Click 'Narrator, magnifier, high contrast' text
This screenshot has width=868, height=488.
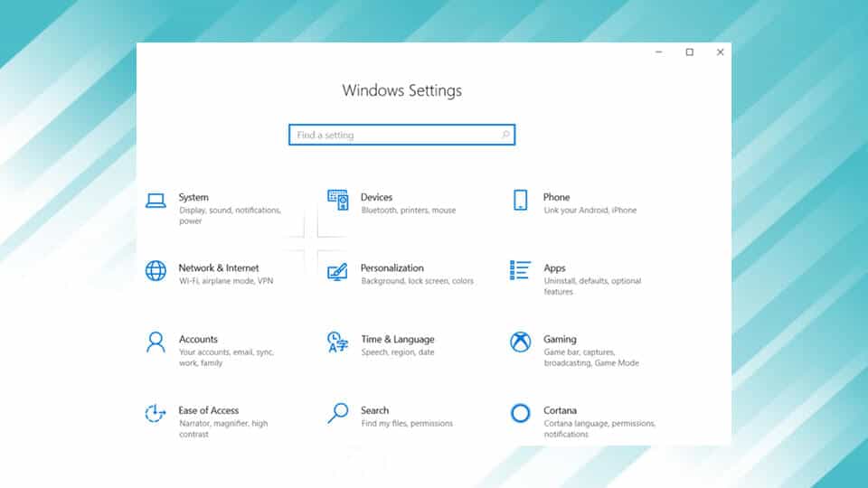(223, 428)
